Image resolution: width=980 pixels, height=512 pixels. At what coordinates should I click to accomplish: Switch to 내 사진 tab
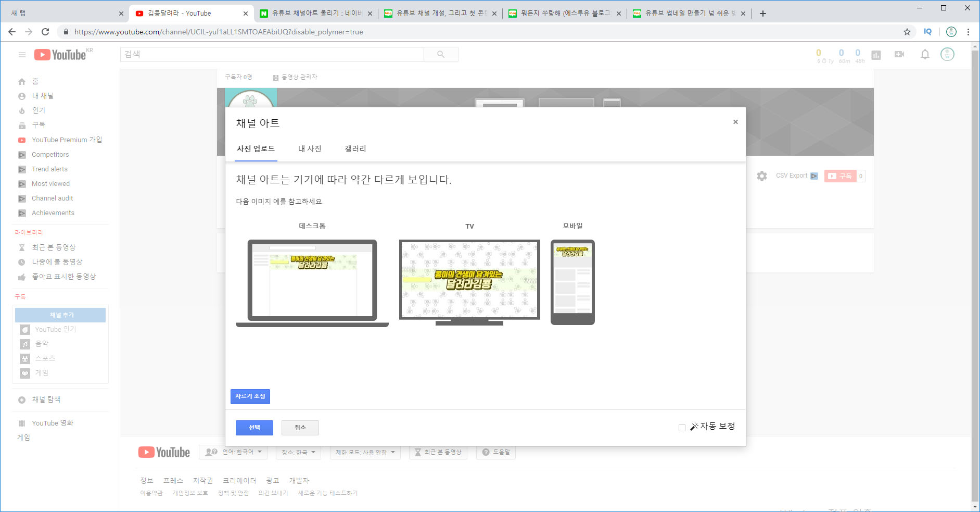pyautogui.click(x=310, y=148)
